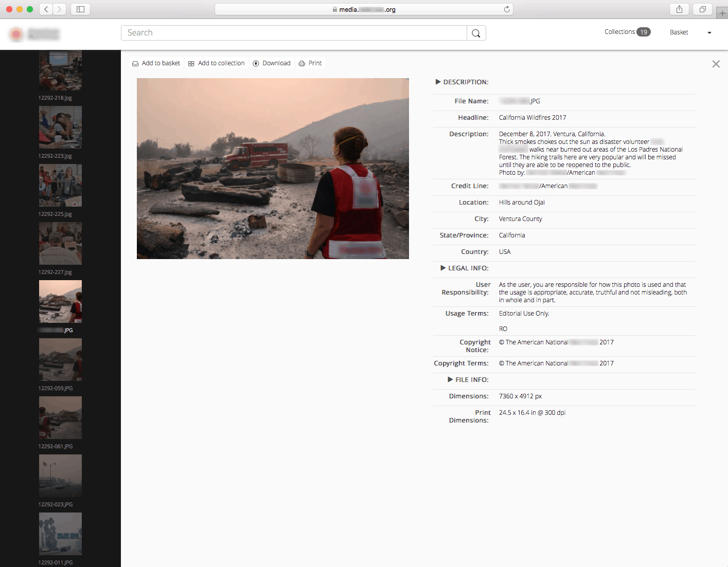Open Collections with 19 items
Image resolution: width=728 pixels, height=567 pixels.
(627, 32)
